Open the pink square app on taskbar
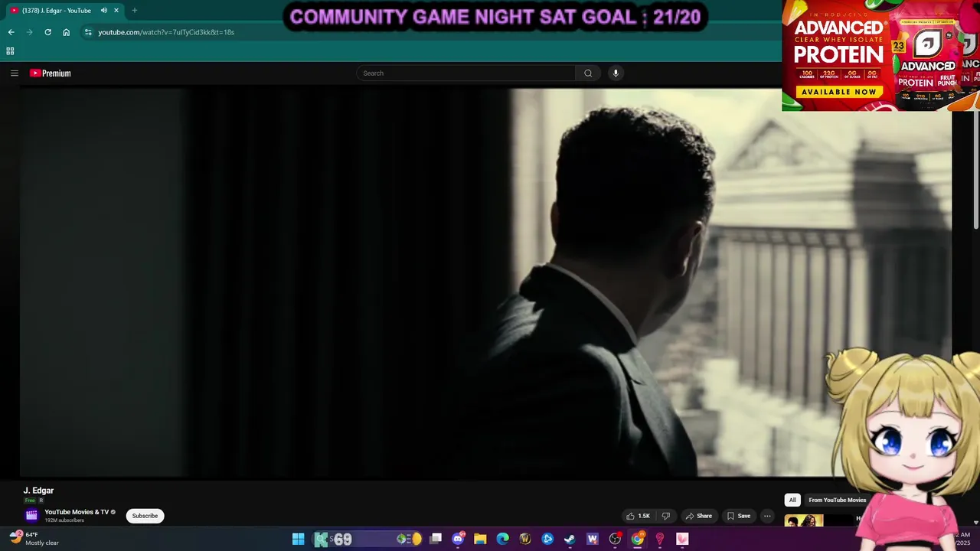The width and height of the screenshot is (980, 551). coord(682,539)
